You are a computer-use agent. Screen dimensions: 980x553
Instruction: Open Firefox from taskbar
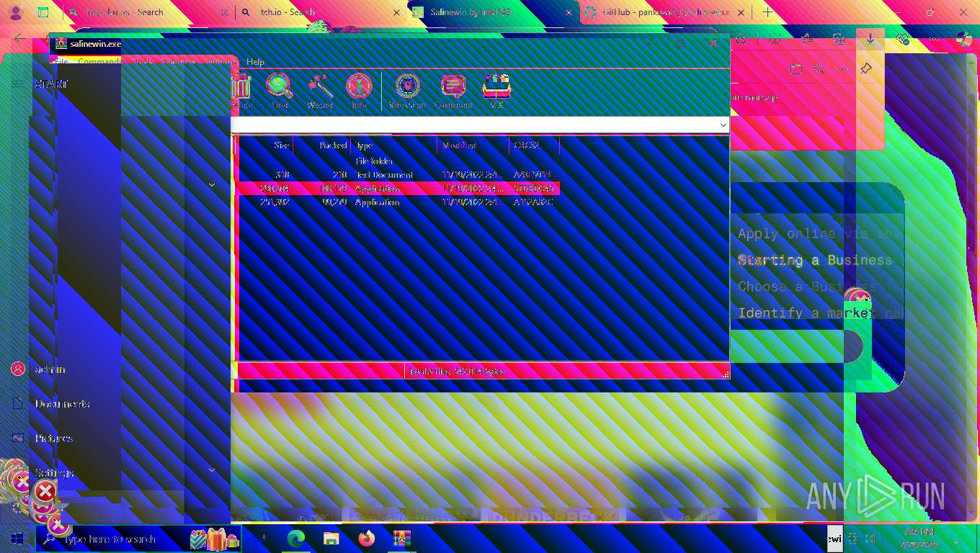pyautogui.click(x=367, y=539)
